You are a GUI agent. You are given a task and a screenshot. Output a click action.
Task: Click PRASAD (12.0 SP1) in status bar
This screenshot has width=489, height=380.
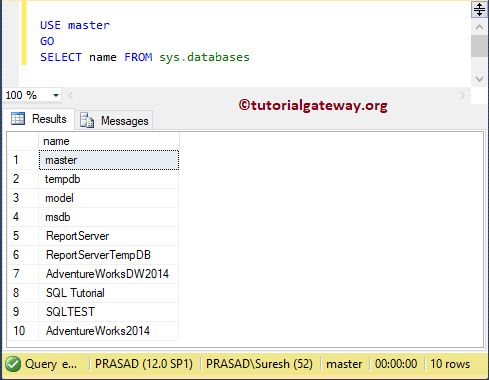click(144, 364)
